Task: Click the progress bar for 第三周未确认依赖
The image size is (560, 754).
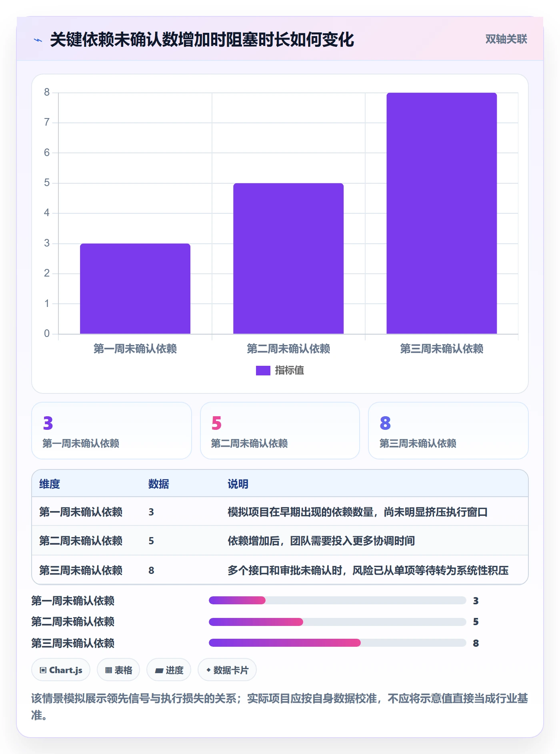Action: point(338,643)
